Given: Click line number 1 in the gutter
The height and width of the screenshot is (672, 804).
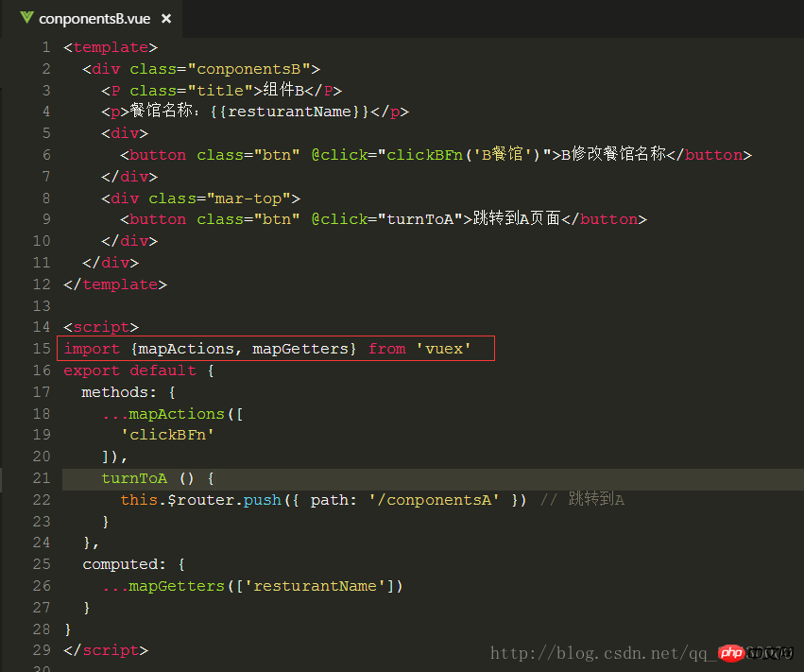Looking at the screenshot, I should (46, 47).
